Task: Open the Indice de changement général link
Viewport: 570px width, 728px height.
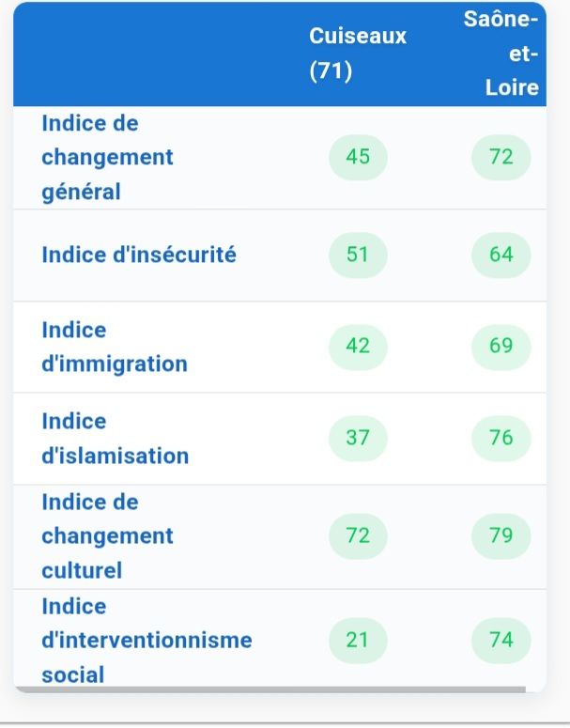Action: [107, 158]
